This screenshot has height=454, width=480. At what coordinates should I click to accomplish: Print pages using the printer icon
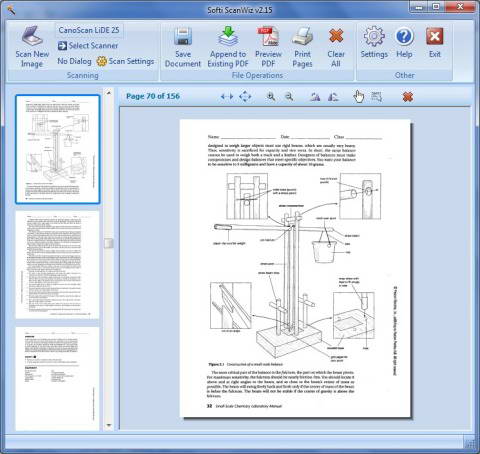pyautogui.click(x=302, y=47)
